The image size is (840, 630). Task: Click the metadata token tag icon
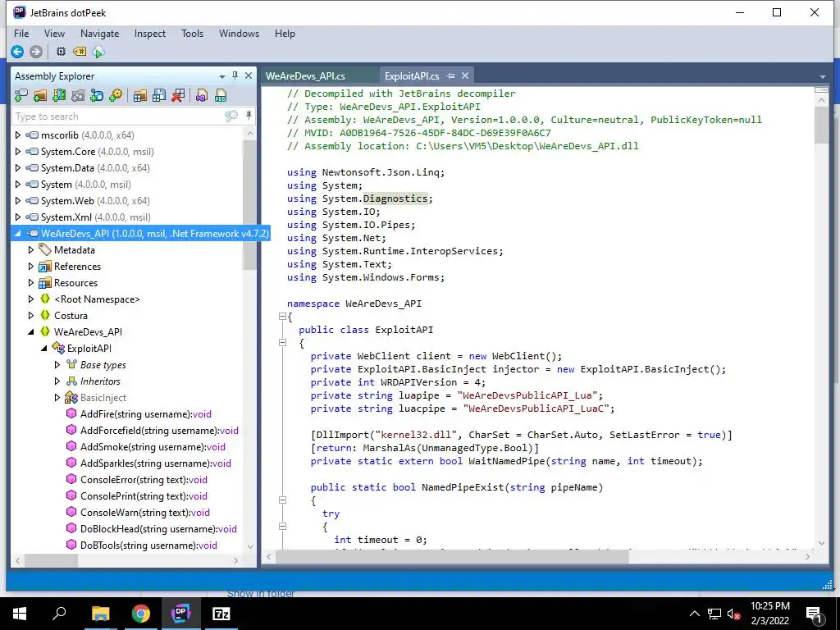[80, 52]
